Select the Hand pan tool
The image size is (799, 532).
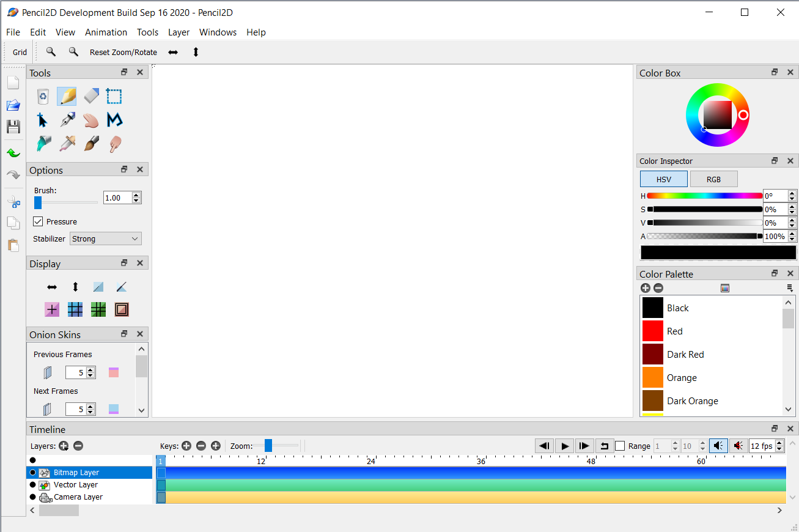[x=90, y=120]
